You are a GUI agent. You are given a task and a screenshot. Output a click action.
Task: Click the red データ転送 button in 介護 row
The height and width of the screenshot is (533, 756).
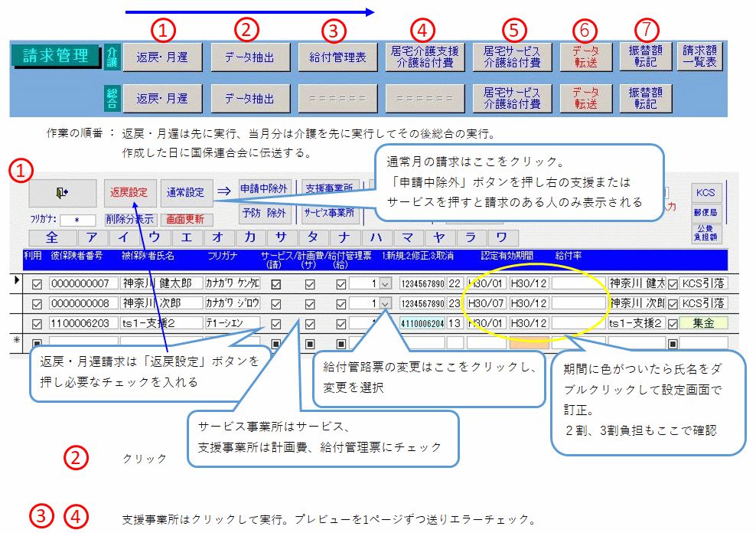tap(586, 57)
